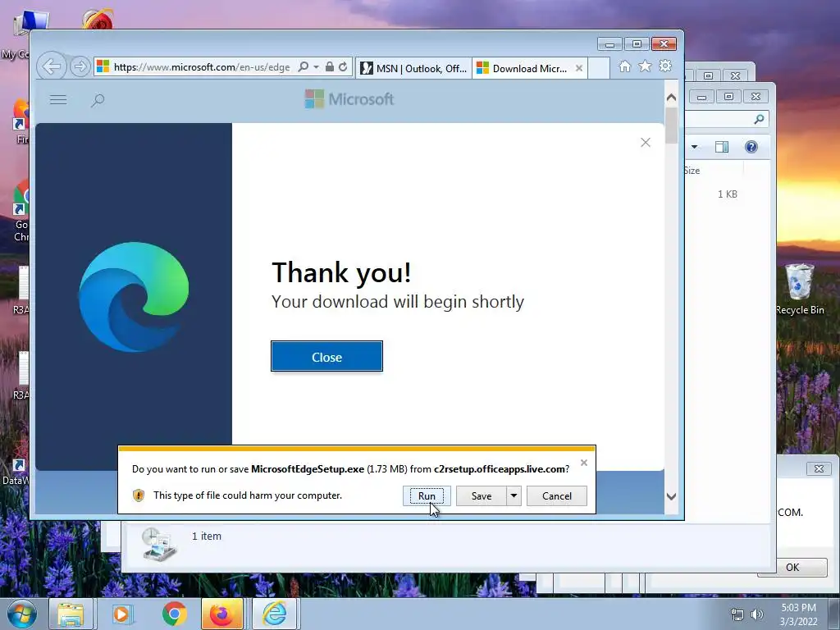Click the Microsoft logo
This screenshot has height=630, width=840.
pyautogui.click(x=349, y=99)
